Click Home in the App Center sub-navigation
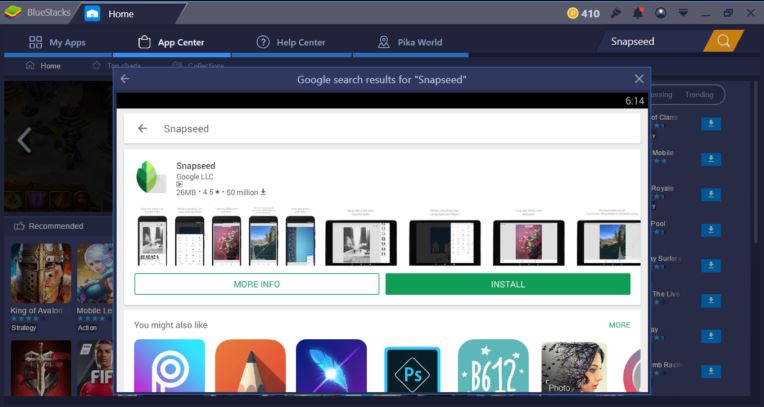764x407 pixels. pos(43,66)
